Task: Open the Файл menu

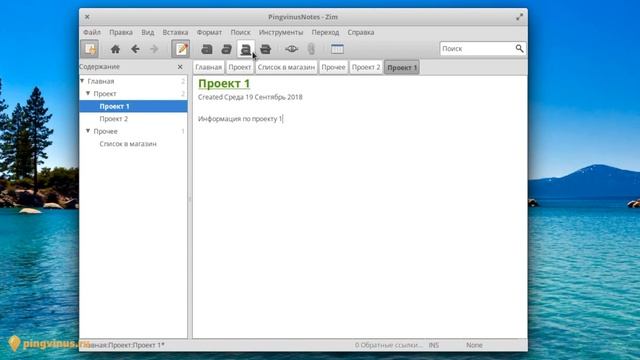Action: point(92,32)
